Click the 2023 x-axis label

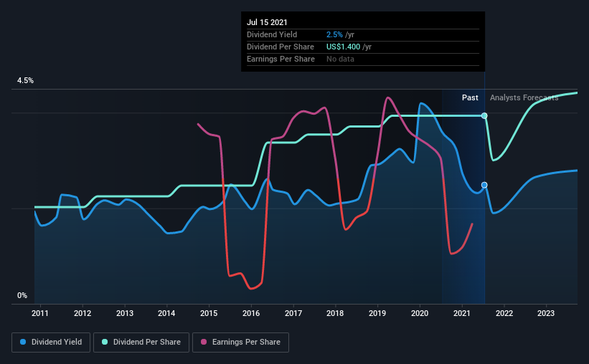click(x=546, y=313)
